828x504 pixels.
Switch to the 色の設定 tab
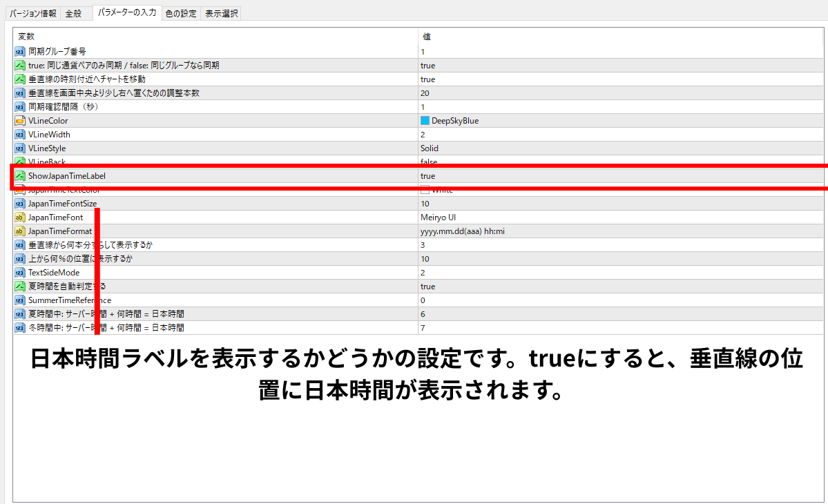(181, 13)
